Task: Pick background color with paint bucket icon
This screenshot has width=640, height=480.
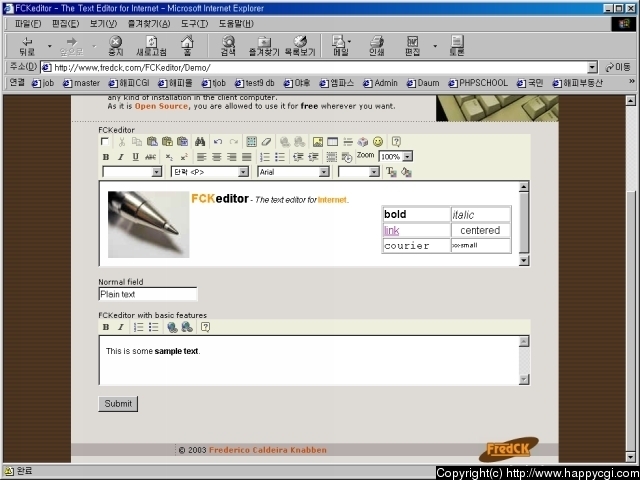Action: [x=406, y=172]
